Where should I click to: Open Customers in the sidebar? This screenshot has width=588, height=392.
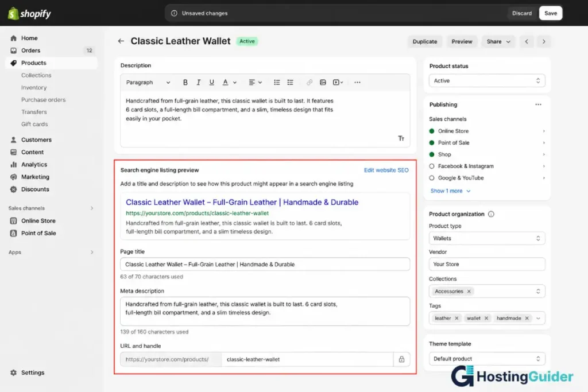pyautogui.click(x=51, y=140)
